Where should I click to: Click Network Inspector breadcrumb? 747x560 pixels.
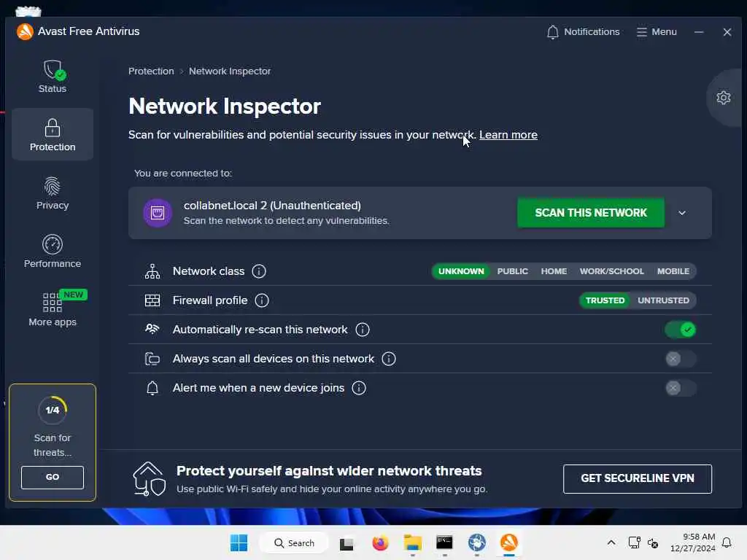(x=230, y=71)
